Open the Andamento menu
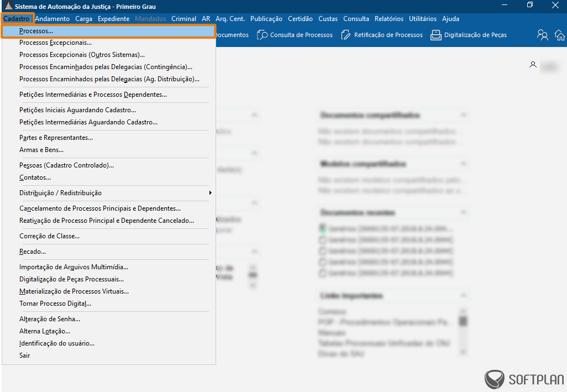The height and width of the screenshot is (392, 567). pos(53,19)
